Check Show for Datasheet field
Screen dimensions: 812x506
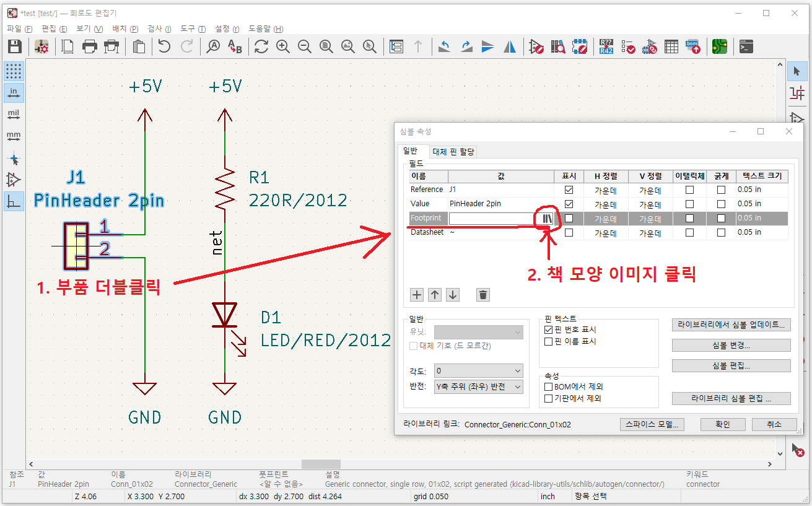[569, 233]
